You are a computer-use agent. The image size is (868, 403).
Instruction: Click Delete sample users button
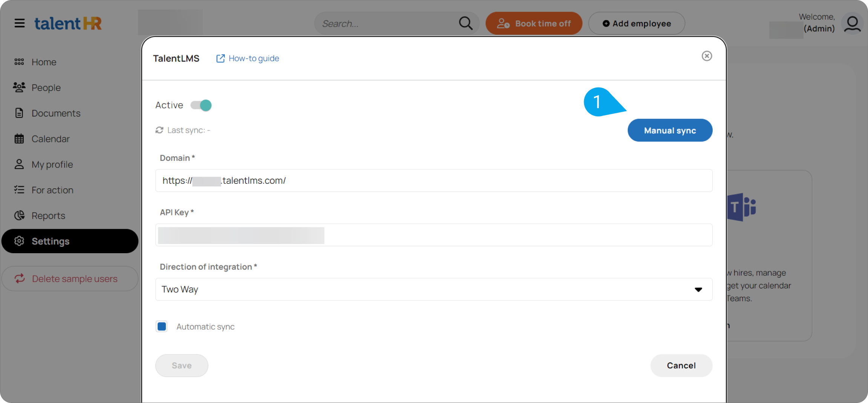[70, 279]
